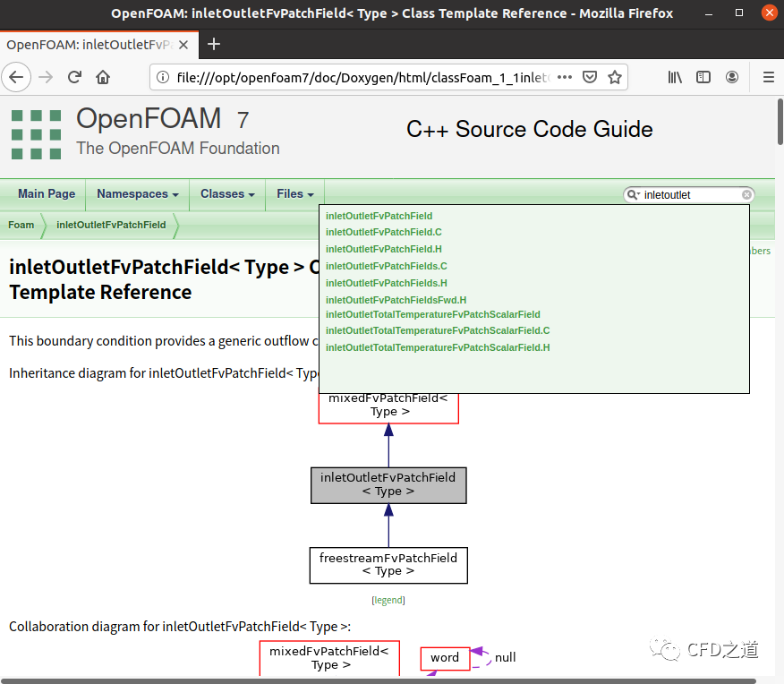Screen dimensions: 784x684
Task: Reload the page with the refresh icon
Action: [74, 77]
